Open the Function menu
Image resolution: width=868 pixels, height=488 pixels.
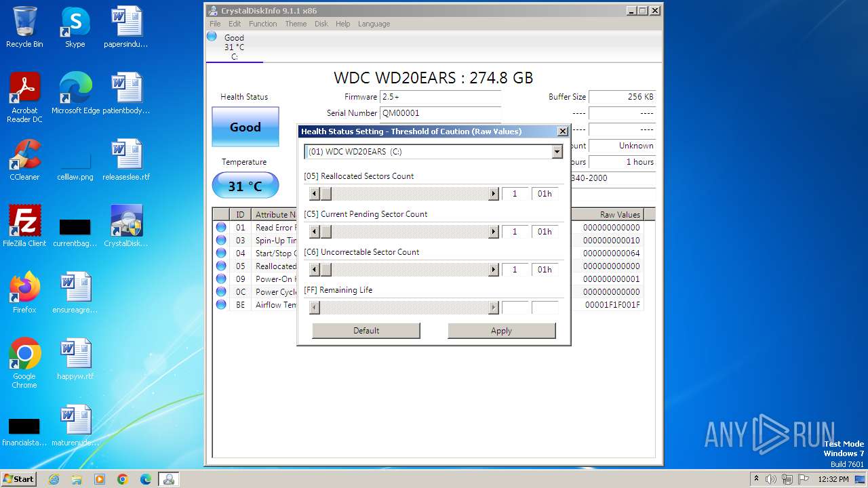[262, 24]
